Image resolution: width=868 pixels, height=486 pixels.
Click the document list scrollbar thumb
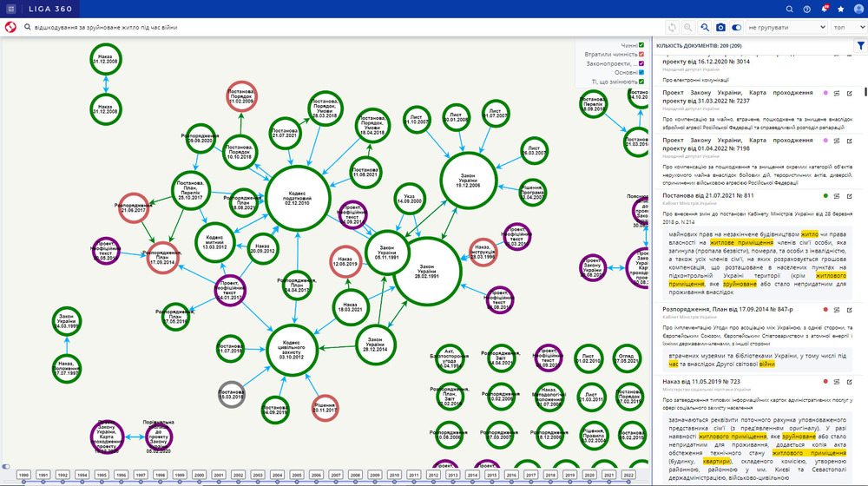click(865, 93)
